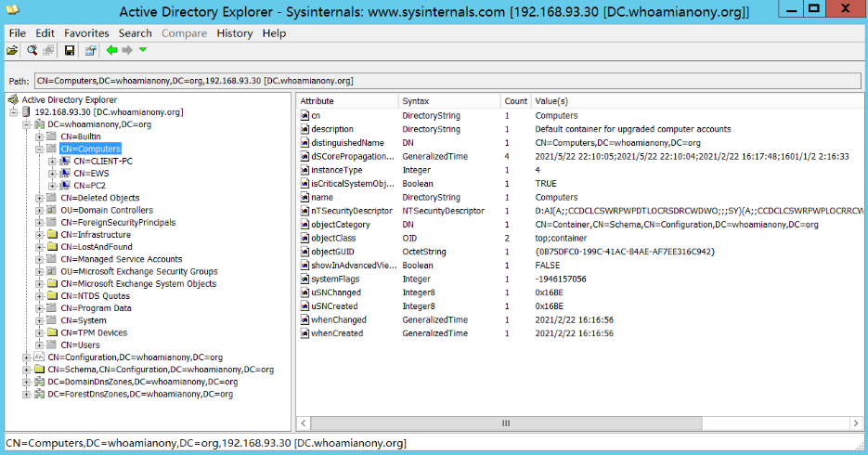Click the nTSecurityDescriptor attribute icon
Viewport: 868px width, 455px height.
[x=305, y=211]
